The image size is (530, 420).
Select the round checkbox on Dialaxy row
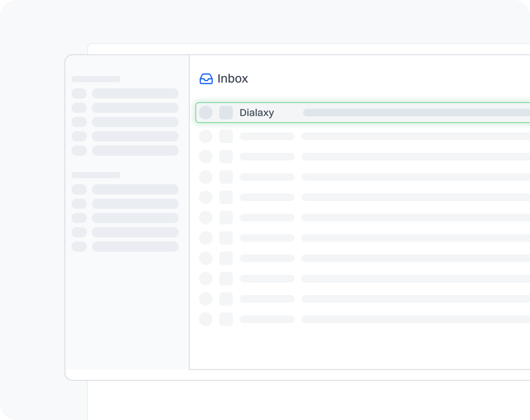tap(206, 113)
